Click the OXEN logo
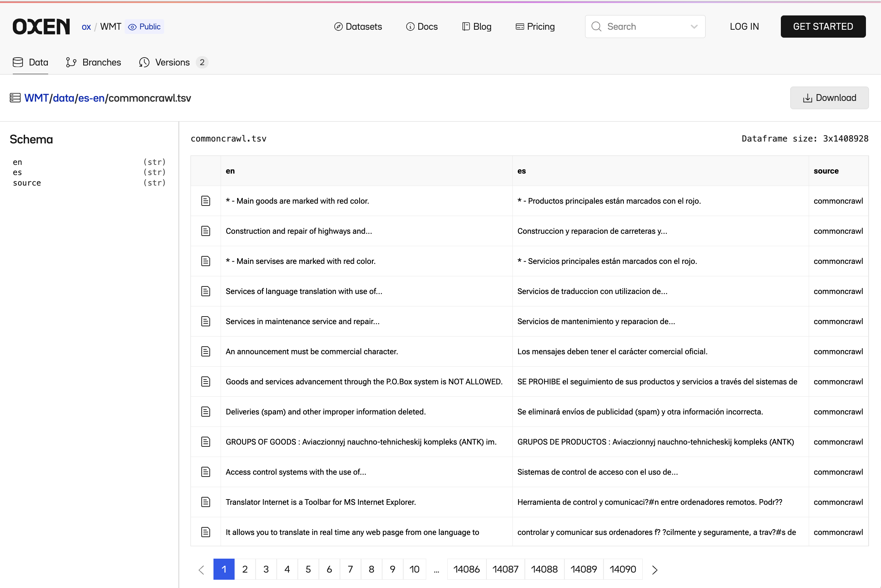The image size is (881, 588). (x=41, y=26)
